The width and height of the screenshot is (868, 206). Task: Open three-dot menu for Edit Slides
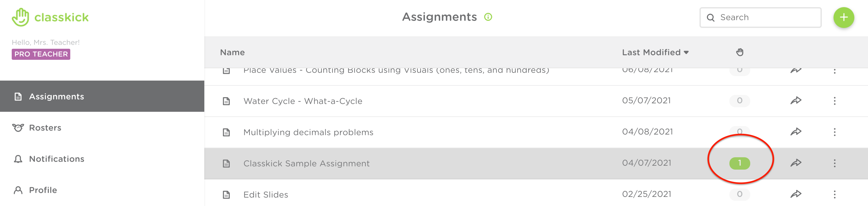(x=834, y=195)
